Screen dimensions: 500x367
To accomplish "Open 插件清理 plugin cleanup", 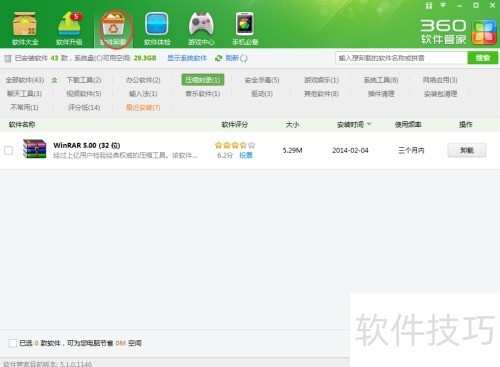I will click(381, 94).
